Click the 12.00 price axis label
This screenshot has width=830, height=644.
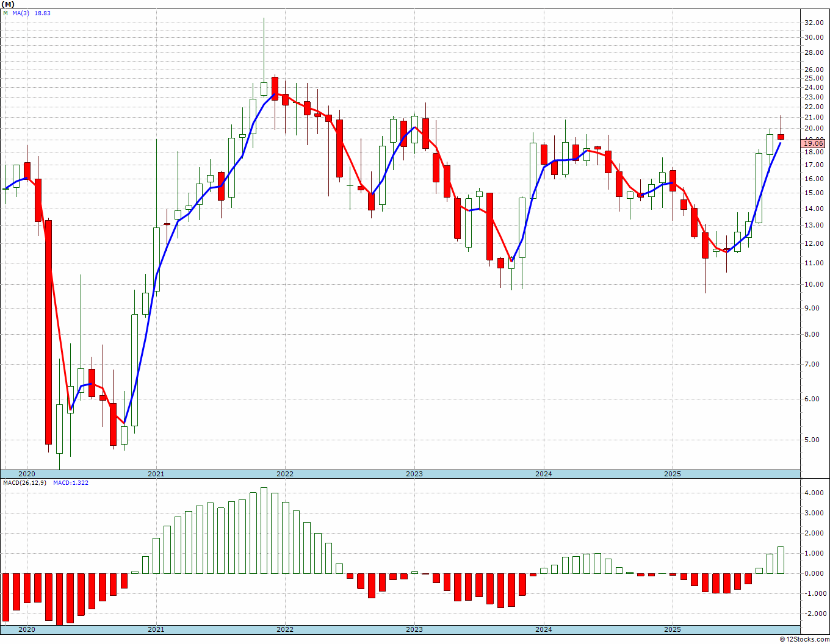point(814,243)
